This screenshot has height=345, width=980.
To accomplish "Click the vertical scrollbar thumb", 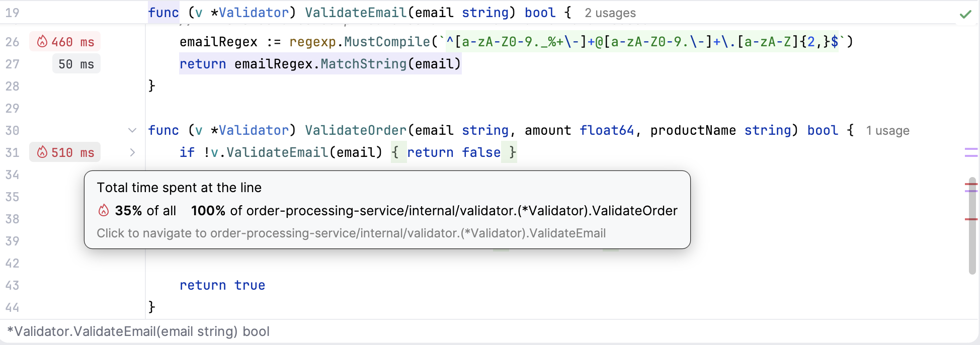I will 972,225.
